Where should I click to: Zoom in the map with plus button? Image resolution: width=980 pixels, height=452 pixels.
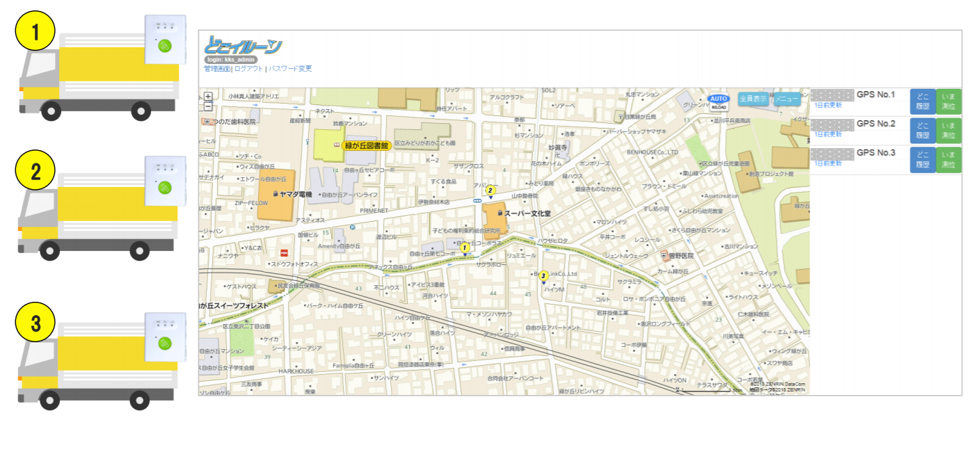click(208, 97)
